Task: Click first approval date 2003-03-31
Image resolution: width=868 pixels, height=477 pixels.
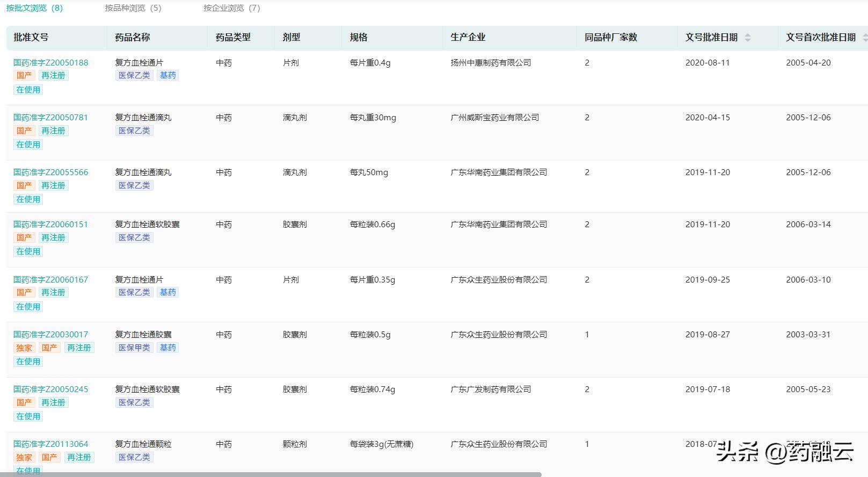Action: 808,334
